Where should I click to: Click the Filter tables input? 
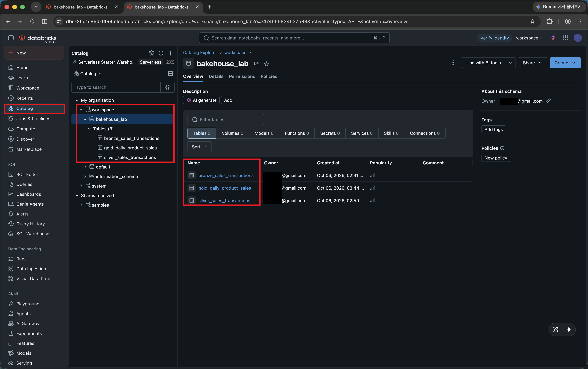coord(226,120)
